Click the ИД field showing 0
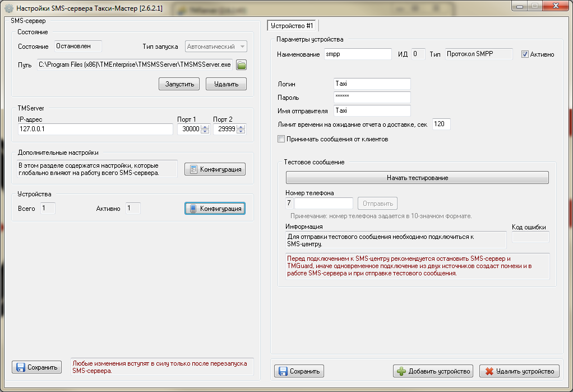The image size is (573, 392). pyautogui.click(x=418, y=54)
